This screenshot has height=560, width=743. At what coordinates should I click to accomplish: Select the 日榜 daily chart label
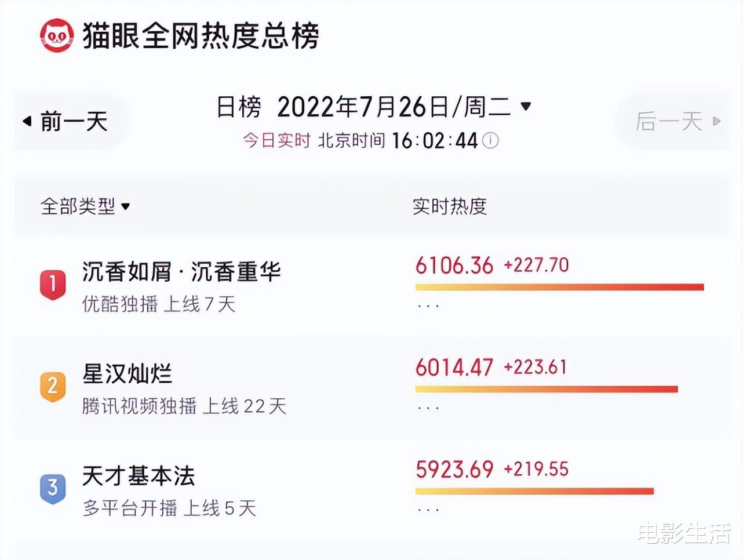click(x=239, y=107)
